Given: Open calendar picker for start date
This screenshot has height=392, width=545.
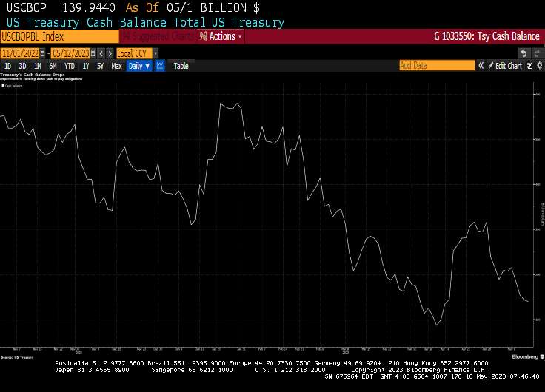Looking at the screenshot, I should click(x=42, y=53).
